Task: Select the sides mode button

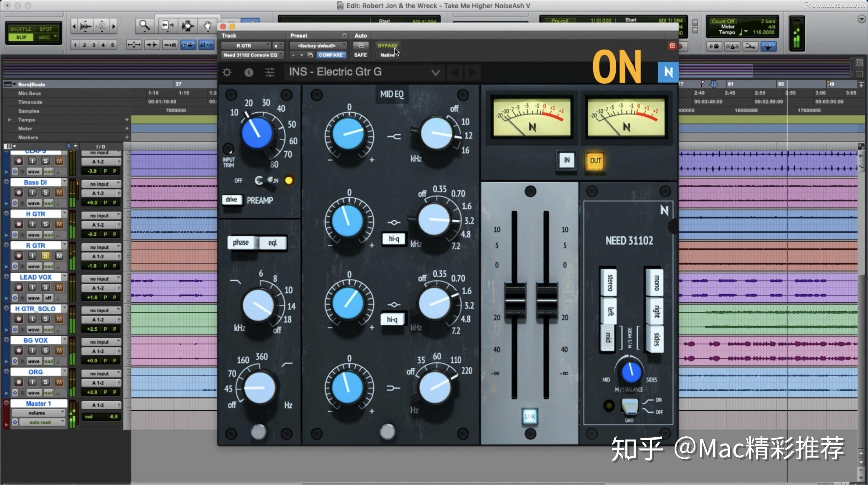Action: click(x=655, y=339)
